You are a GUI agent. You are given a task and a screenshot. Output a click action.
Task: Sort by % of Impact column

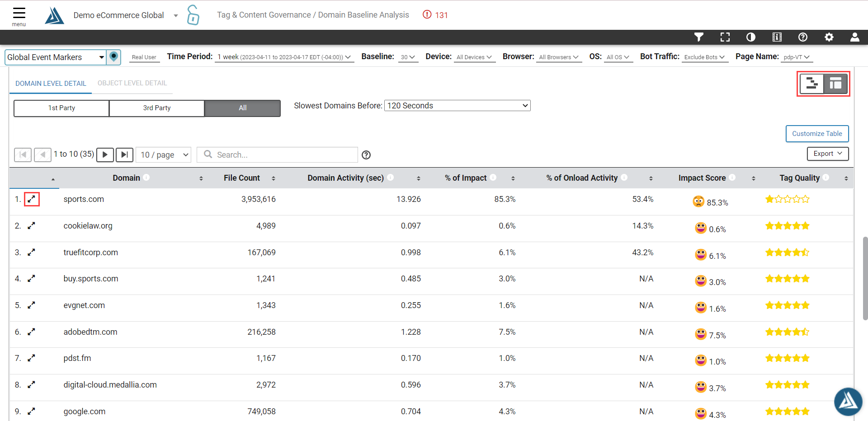[x=513, y=178]
